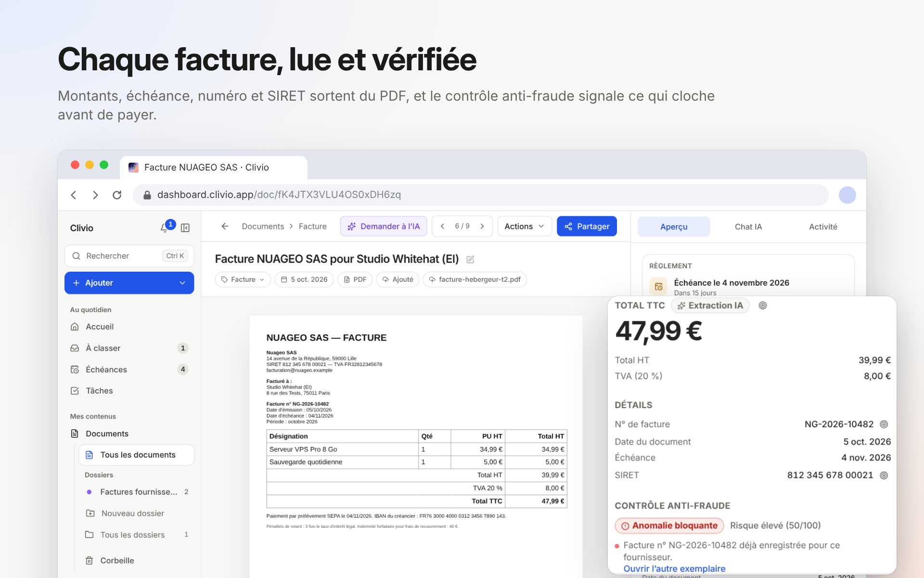Image resolution: width=924 pixels, height=578 pixels.
Task: Open the Actions dropdown
Action: coord(524,226)
